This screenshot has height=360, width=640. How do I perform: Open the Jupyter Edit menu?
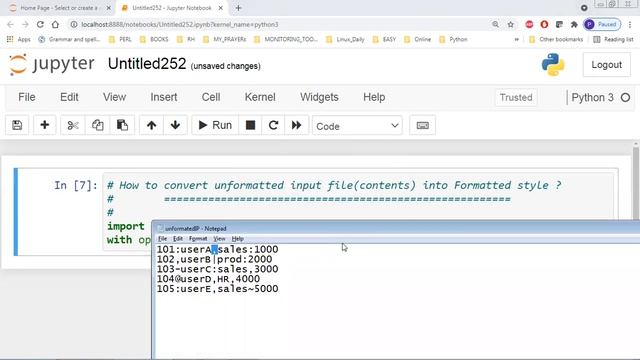(x=69, y=97)
